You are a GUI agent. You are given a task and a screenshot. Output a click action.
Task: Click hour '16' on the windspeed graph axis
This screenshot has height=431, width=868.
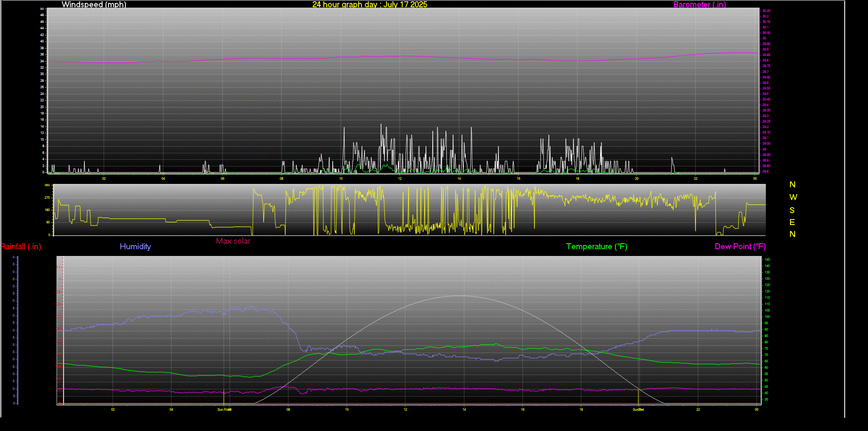(x=518, y=178)
